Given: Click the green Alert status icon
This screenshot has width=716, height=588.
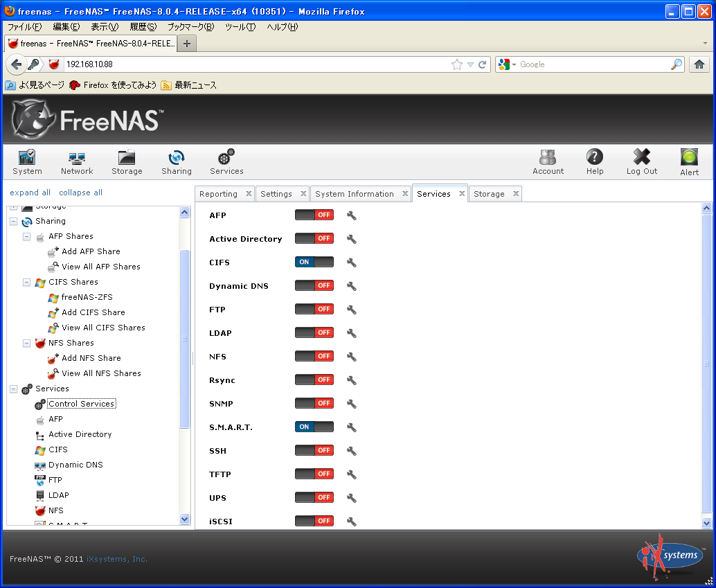Looking at the screenshot, I should point(689,158).
